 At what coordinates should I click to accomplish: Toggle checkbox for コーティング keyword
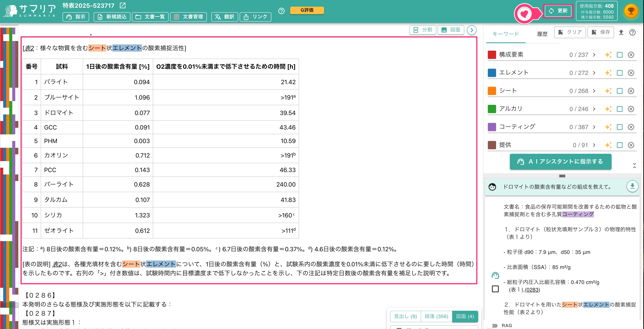point(620,127)
